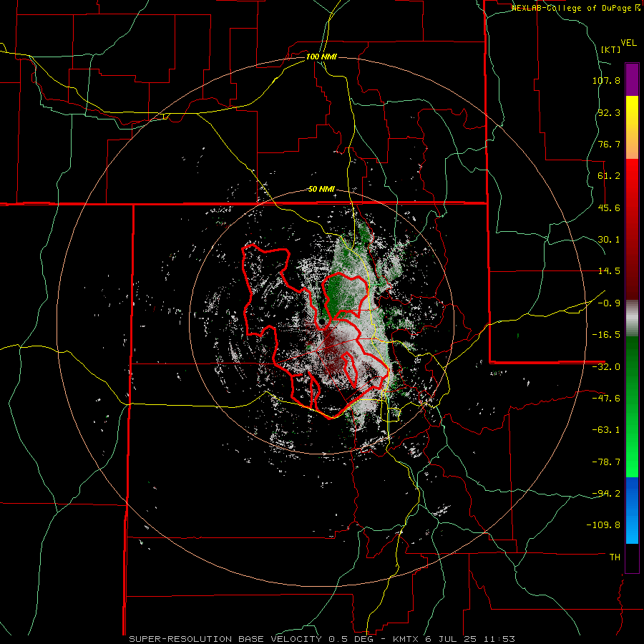Click the 14.5 velocity scale value
Image resolution: width=644 pixels, height=644 pixels.
pos(609,271)
